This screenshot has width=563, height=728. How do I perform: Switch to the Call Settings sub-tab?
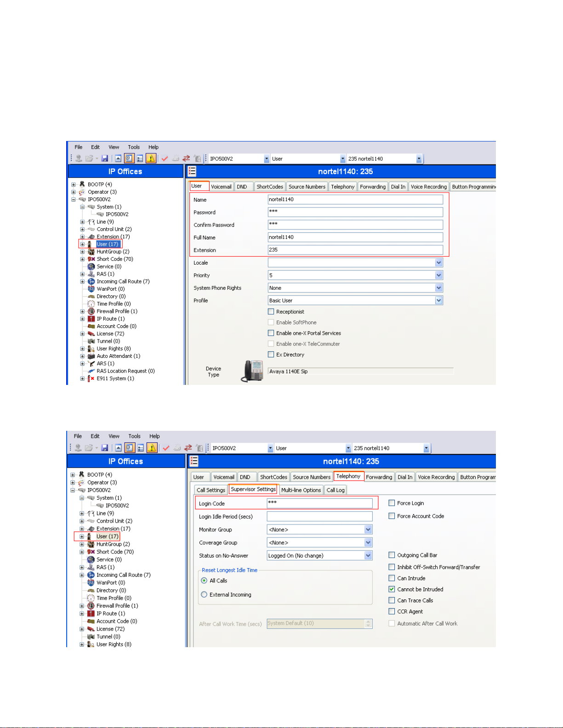pyautogui.click(x=211, y=490)
